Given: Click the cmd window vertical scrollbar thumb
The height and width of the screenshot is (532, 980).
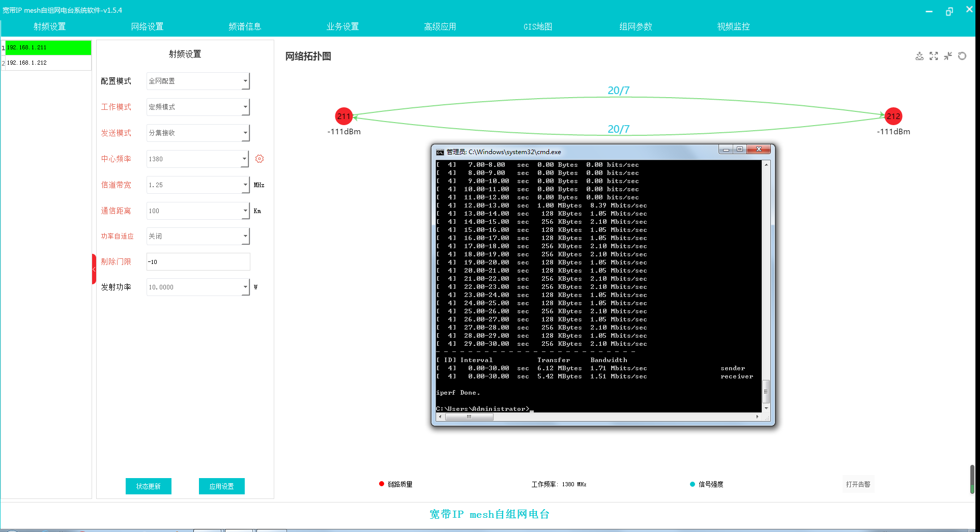Looking at the screenshot, I should tap(766, 392).
